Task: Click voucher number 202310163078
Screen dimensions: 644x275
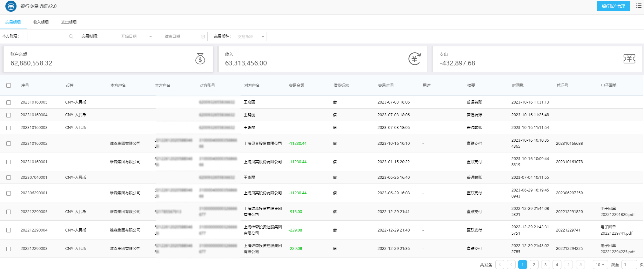Action: click(569, 162)
